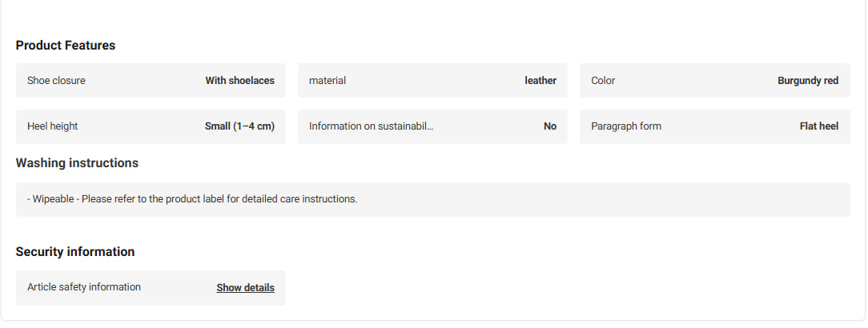The width and height of the screenshot is (868, 328).
Task: Expand truncated Information on sustainability label
Action: (x=371, y=126)
